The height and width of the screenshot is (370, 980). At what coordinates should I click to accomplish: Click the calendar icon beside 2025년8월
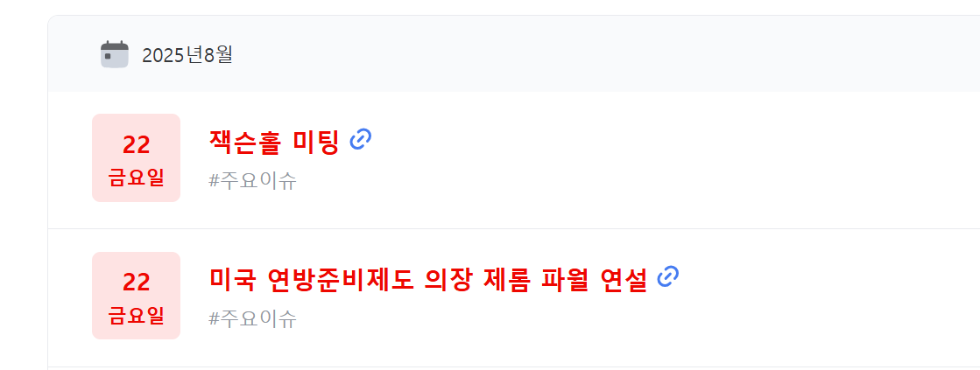[115, 54]
